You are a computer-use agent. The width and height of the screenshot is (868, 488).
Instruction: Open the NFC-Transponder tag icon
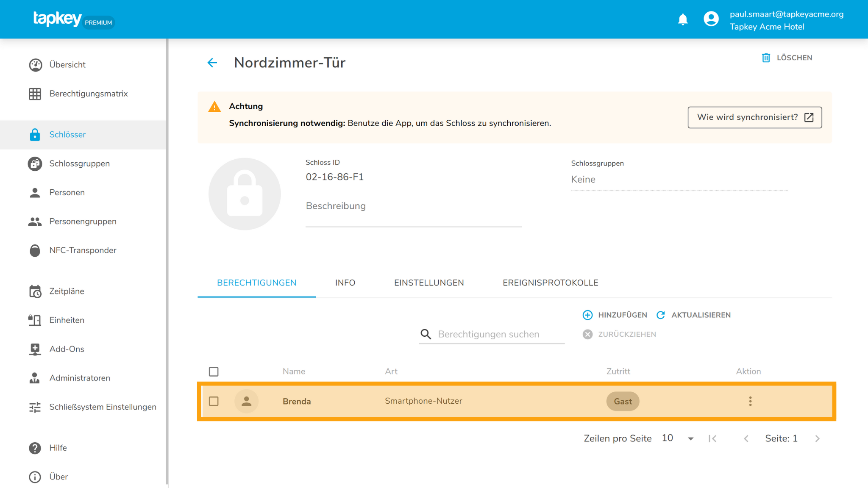click(x=35, y=250)
